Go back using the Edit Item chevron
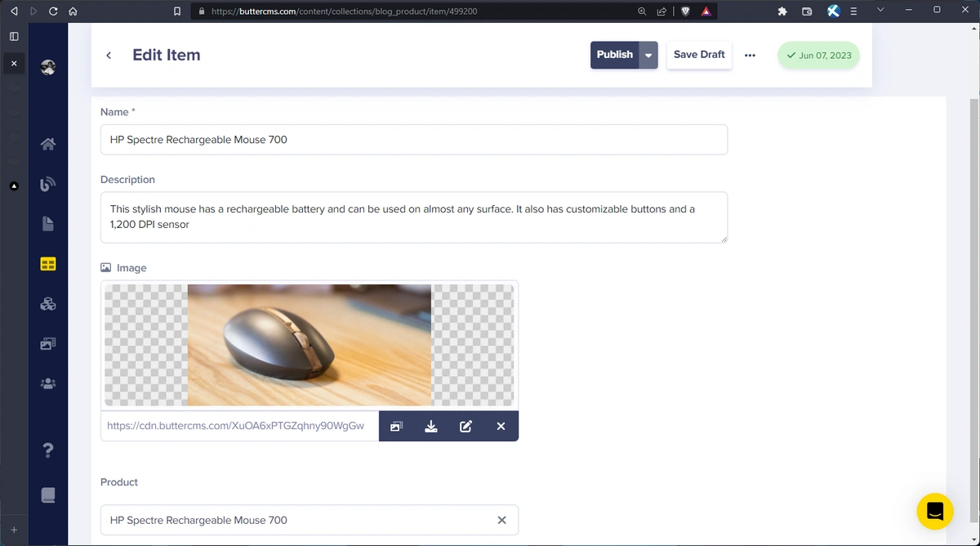The height and width of the screenshot is (546, 980). [x=109, y=56]
